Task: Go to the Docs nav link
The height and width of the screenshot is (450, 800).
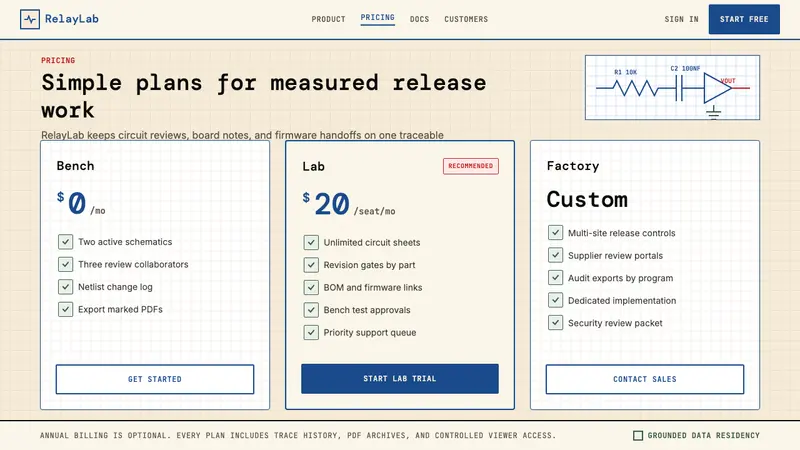Action: coord(419,19)
